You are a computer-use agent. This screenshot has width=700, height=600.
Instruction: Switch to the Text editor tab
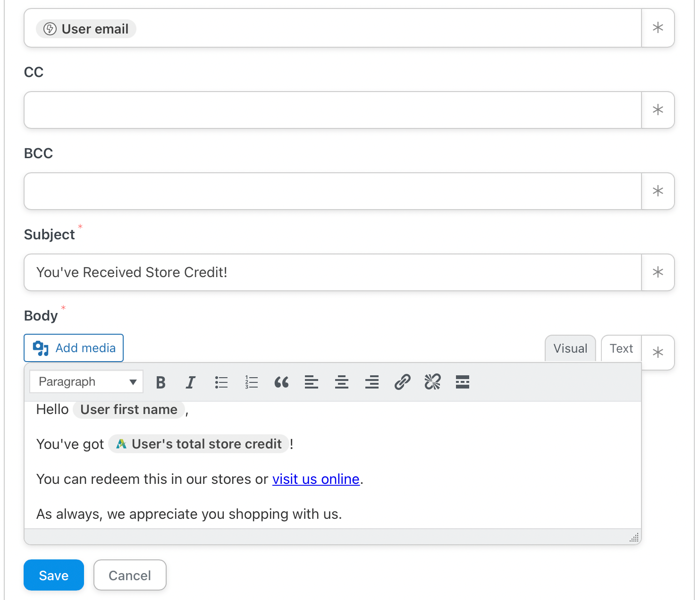click(621, 348)
